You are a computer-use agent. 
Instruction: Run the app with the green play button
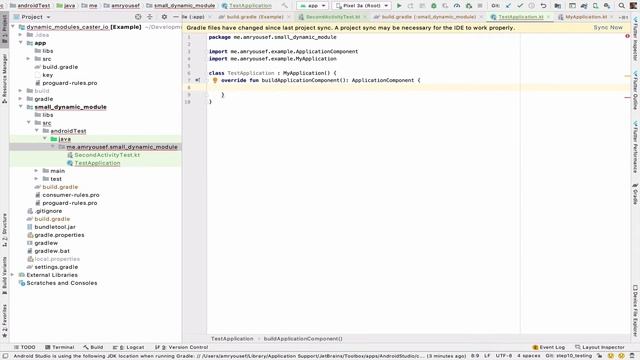click(399, 6)
